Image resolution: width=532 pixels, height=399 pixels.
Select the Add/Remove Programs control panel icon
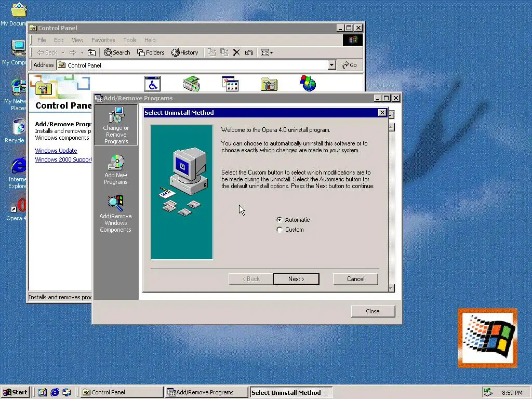tap(230, 84)
